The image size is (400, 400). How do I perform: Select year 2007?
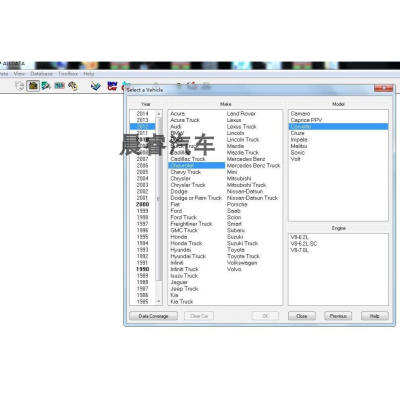pos(142,159)
